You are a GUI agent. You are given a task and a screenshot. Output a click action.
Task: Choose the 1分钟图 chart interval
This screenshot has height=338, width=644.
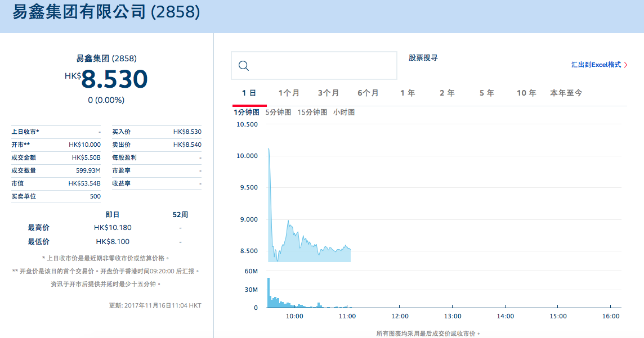247,112
